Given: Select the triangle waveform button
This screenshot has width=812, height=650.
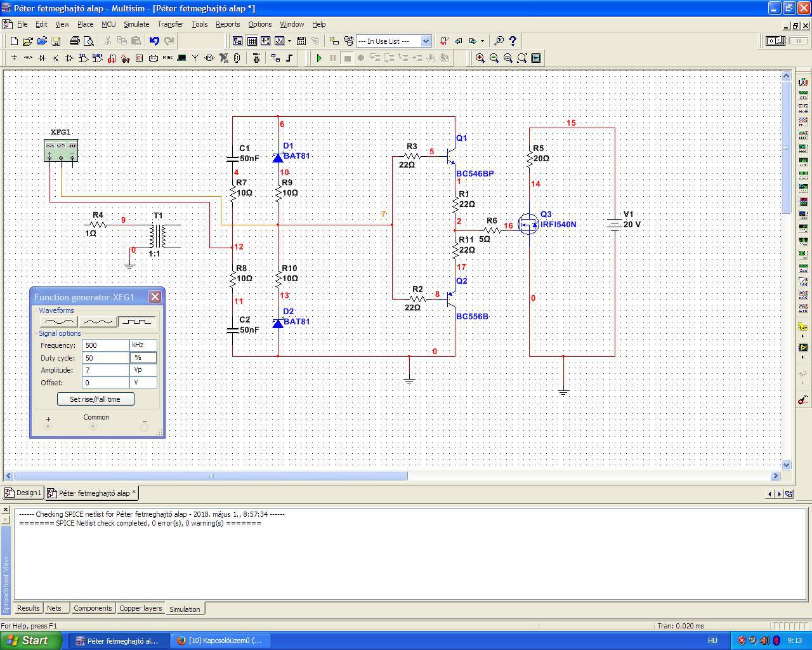Looking at the screenshot, I should (x=98, y=322).
